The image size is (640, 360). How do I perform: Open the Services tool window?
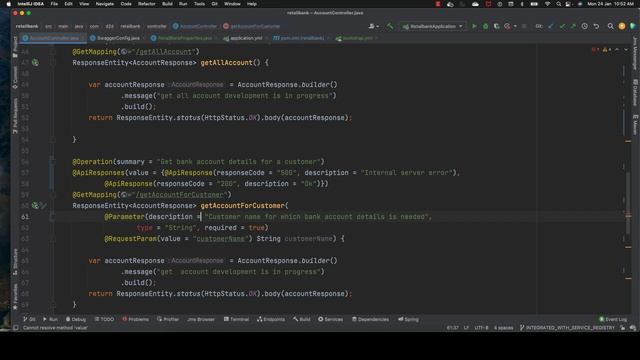click(330, 319)
